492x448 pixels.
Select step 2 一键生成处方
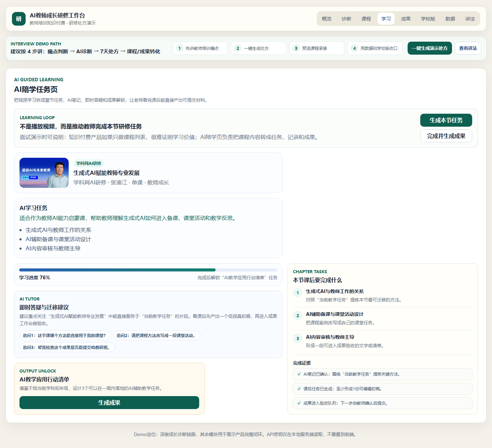click(258, 48)
